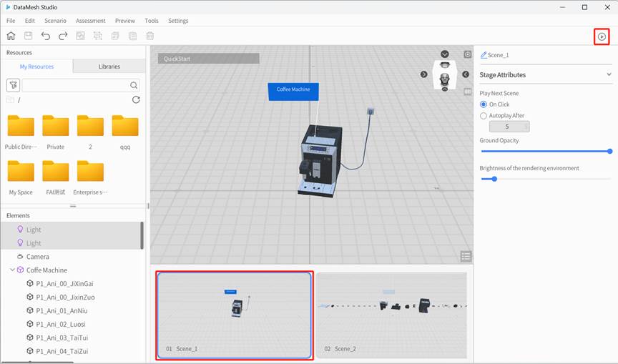Play the scenario with the top-right play icon
Image resolution: width=618 pixels, height=364 pixels.
602,36
